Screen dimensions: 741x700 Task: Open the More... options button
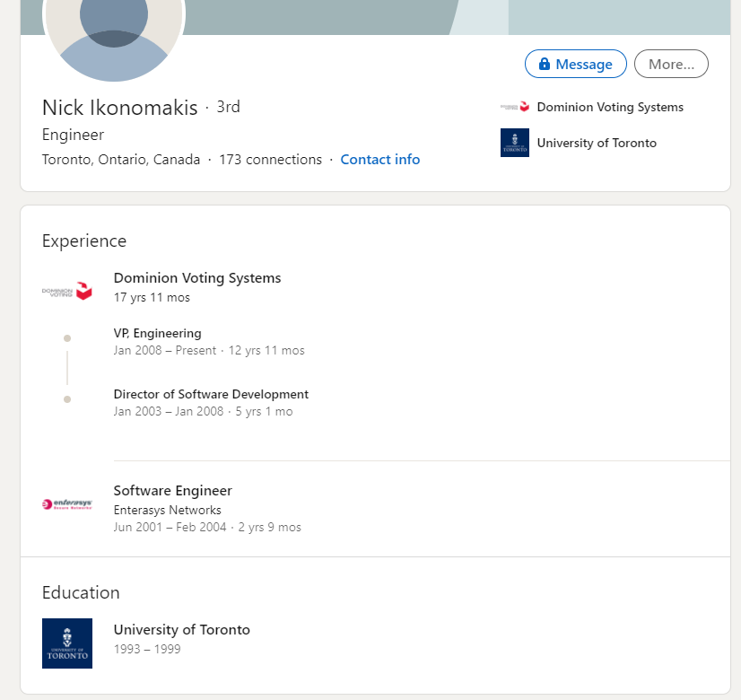click(x=671, y=64)
